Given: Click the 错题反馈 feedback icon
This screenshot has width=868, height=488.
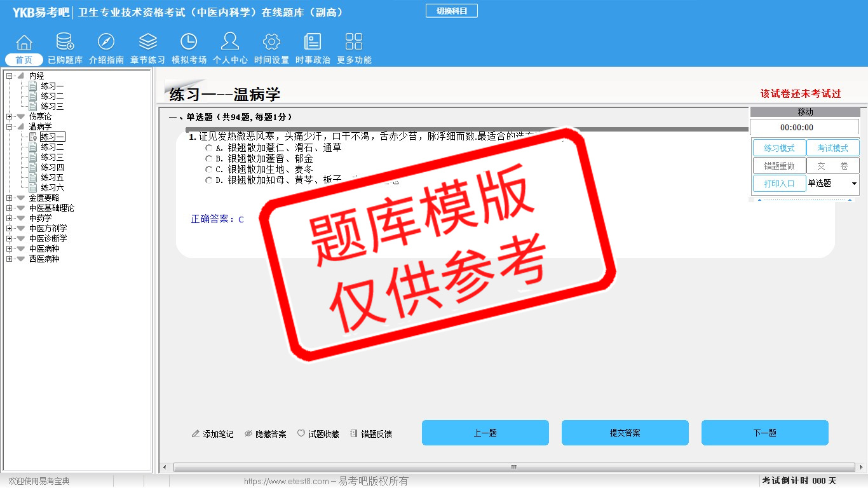Looking at the screenshot, I should point(354,434).
